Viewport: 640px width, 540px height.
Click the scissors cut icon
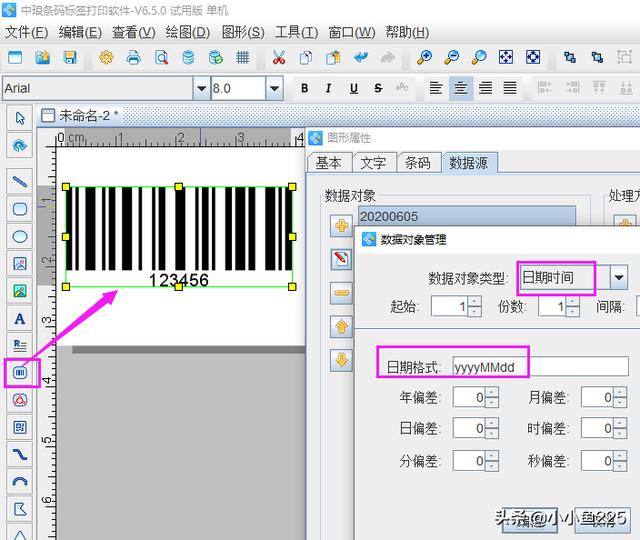[279, 58]
